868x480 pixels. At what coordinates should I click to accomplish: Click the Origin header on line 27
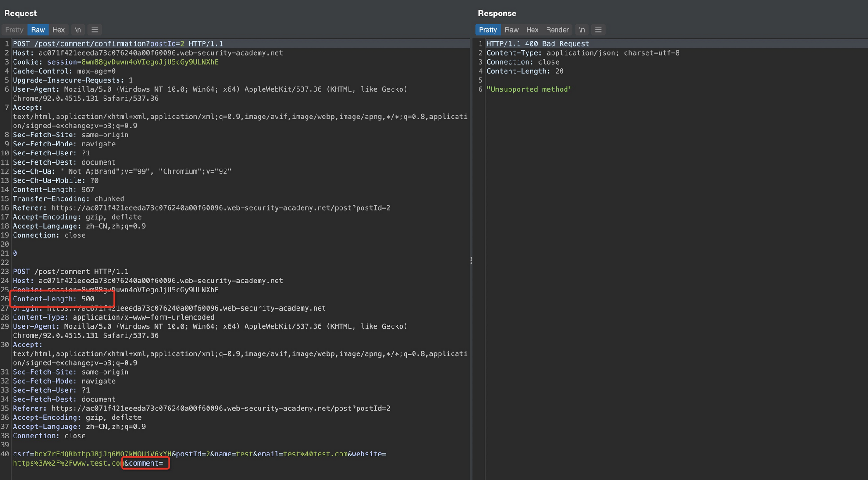[x=169, y=308]
